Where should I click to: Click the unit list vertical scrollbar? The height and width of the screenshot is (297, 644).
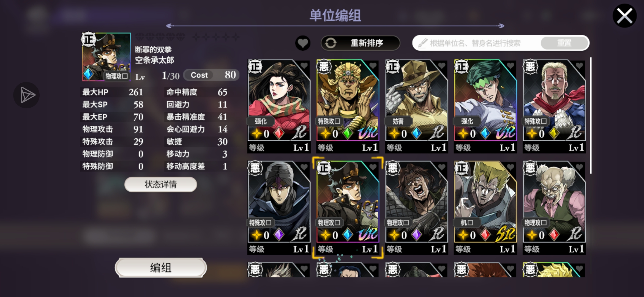(591, 116)
